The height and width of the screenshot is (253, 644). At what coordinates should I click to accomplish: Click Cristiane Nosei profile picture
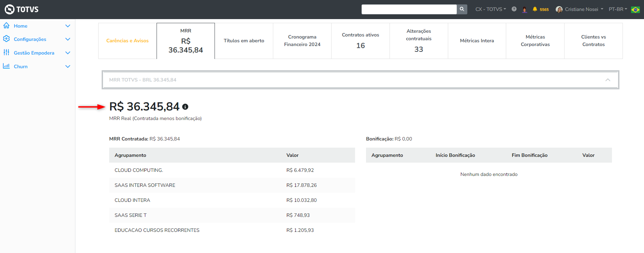point(559,10)
